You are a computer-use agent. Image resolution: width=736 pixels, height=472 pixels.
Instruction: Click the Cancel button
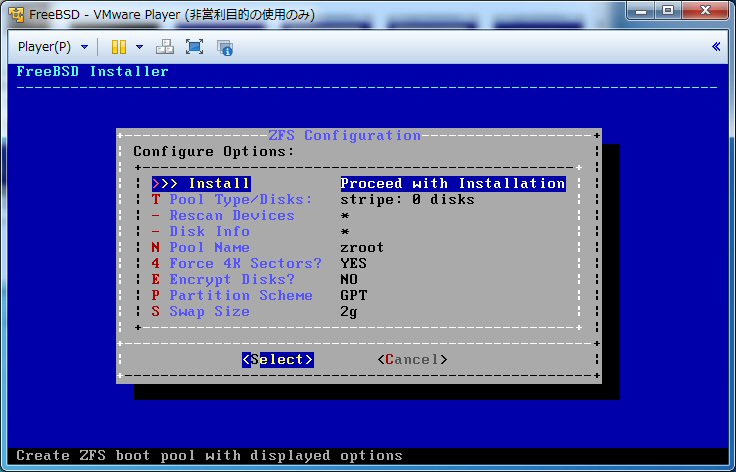point(413,359)
